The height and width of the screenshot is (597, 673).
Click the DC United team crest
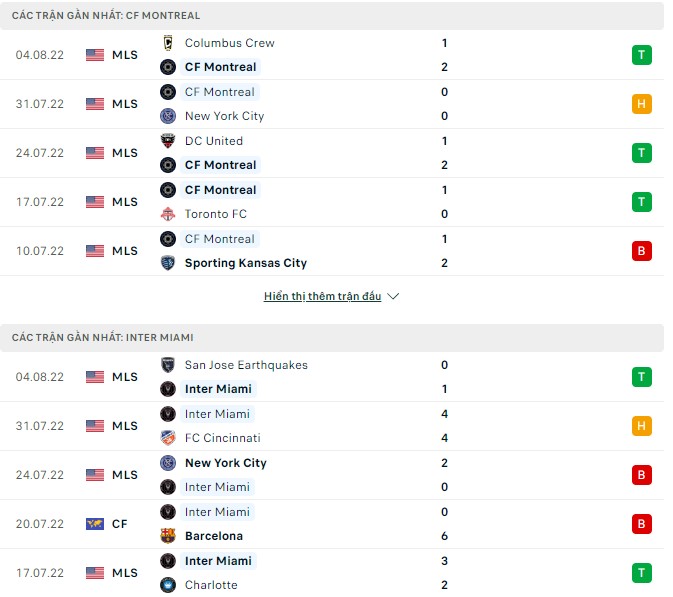[168, 141]
